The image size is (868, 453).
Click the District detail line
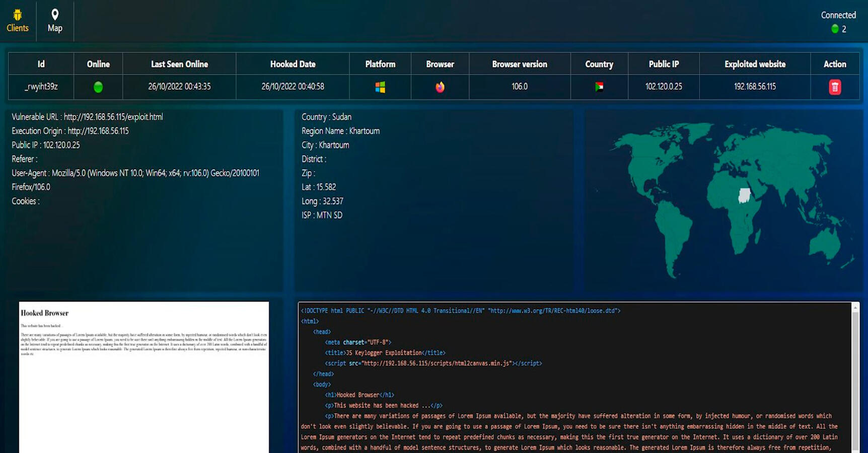pos(314,159)
